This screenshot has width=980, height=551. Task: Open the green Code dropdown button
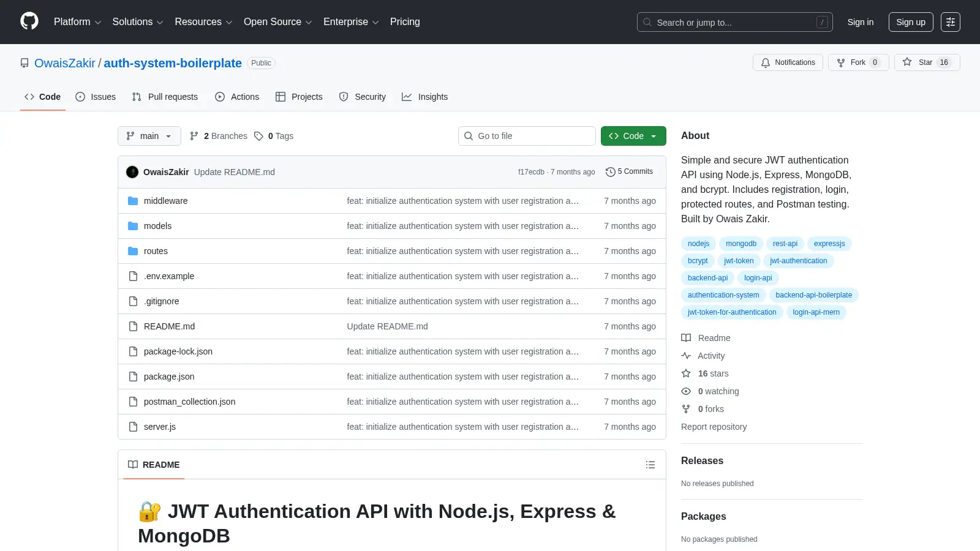633,136
